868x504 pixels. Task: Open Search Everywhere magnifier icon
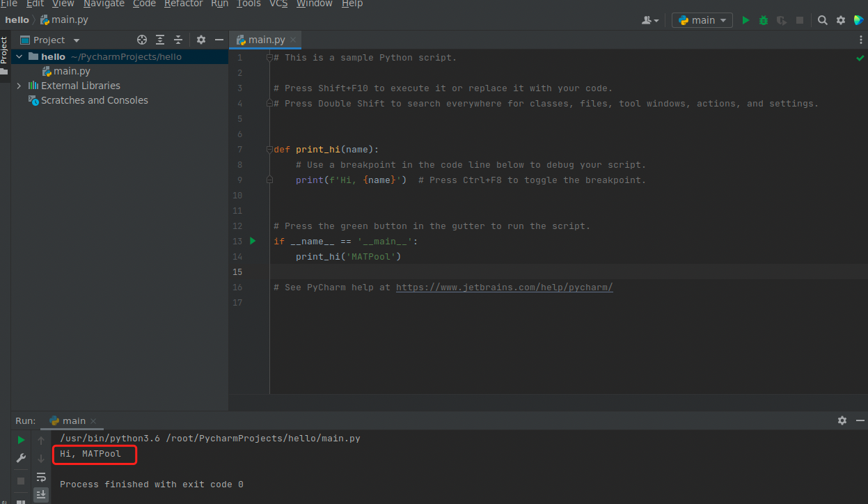pyautogui.click(x=823, y=20)
